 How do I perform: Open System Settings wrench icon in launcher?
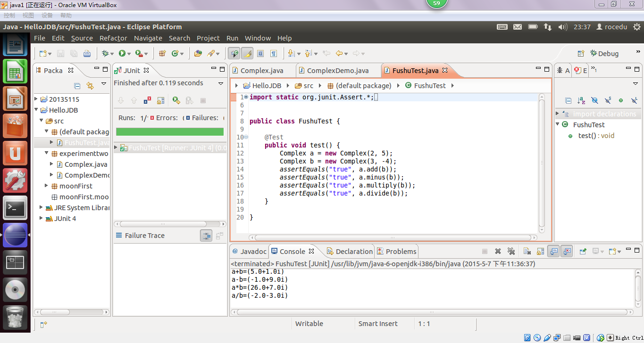(x=16, y=181)
